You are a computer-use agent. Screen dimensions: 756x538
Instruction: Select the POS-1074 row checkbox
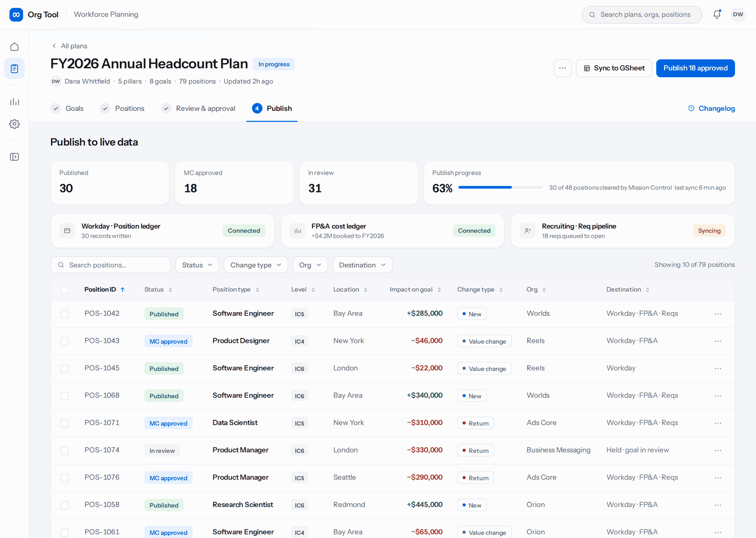pyautogui.click(x=65, y=451)
